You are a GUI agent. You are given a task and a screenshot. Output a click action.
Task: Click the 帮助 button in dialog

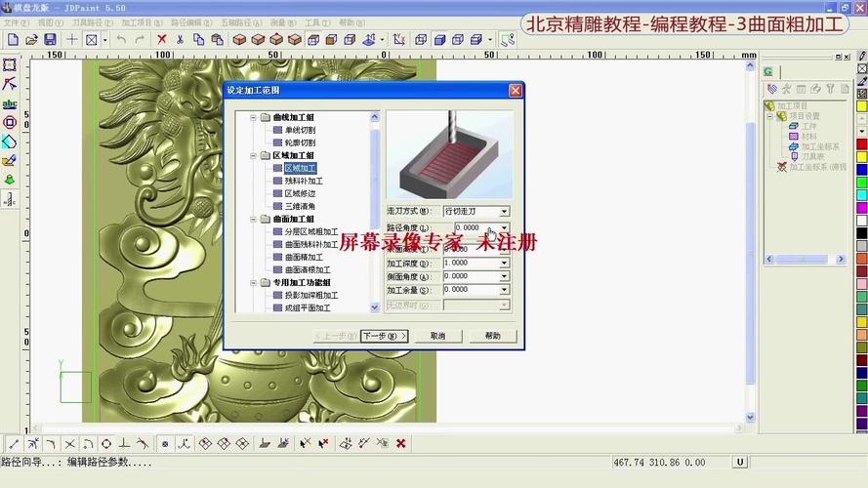493,336
